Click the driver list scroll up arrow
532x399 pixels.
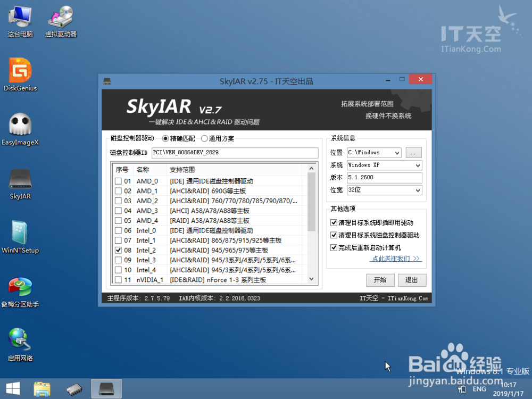click(311, 169)
